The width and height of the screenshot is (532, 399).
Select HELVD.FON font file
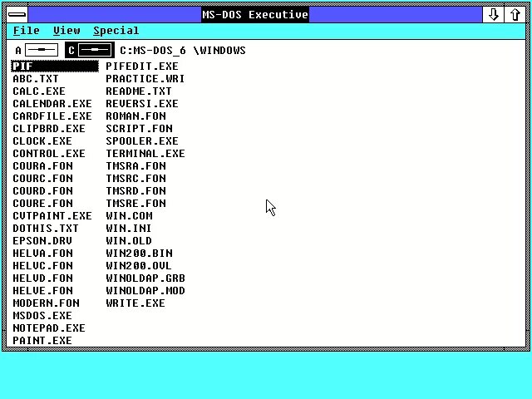click(x=42, y=278)
